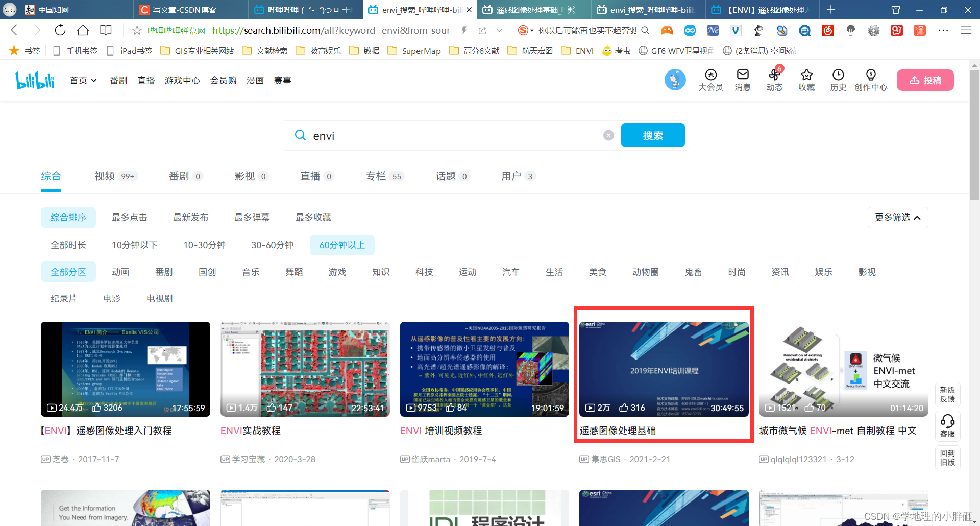Sort by 最新发布
The width and height of the screenshot is (980, 526).
191,218
